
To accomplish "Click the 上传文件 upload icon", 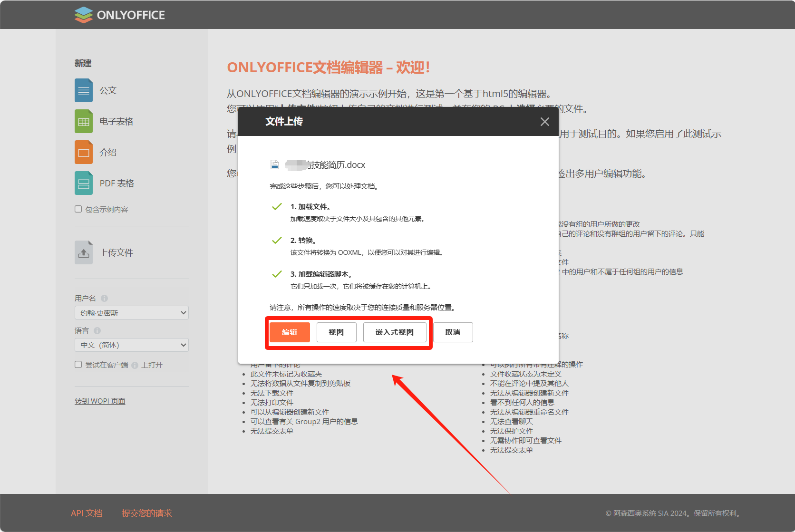I will (x=84, y=252).
